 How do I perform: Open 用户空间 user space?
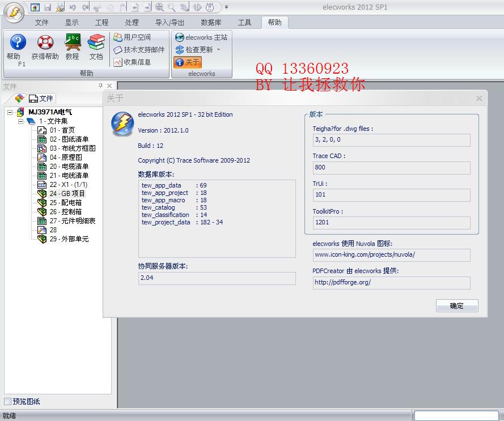coord(132,37)
